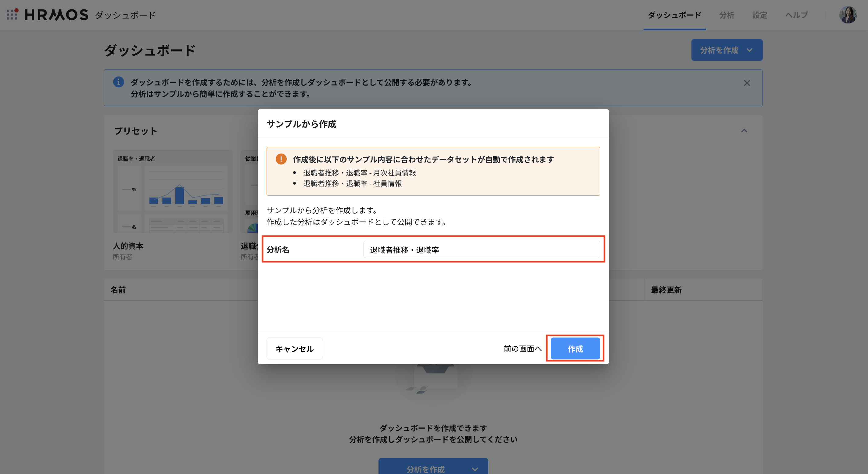868x474 pixels.
Task: Open the 設定 tab
Action: pos(759,15)
